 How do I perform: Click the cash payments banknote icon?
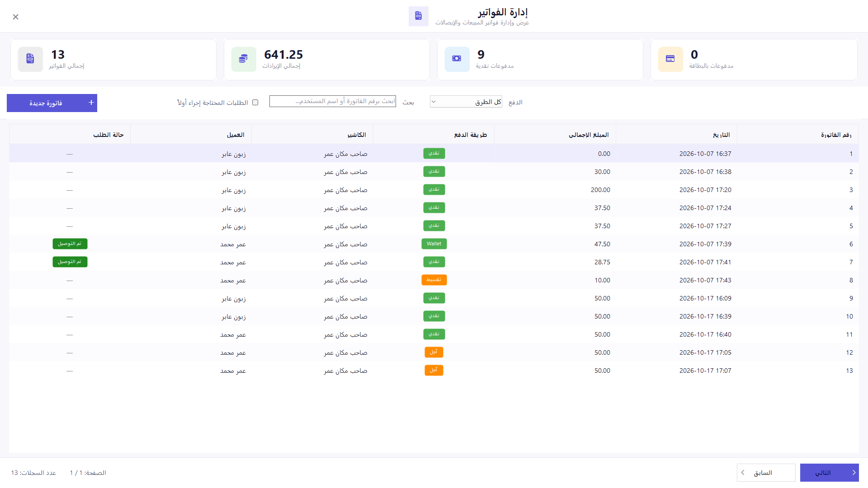[457, 59]
